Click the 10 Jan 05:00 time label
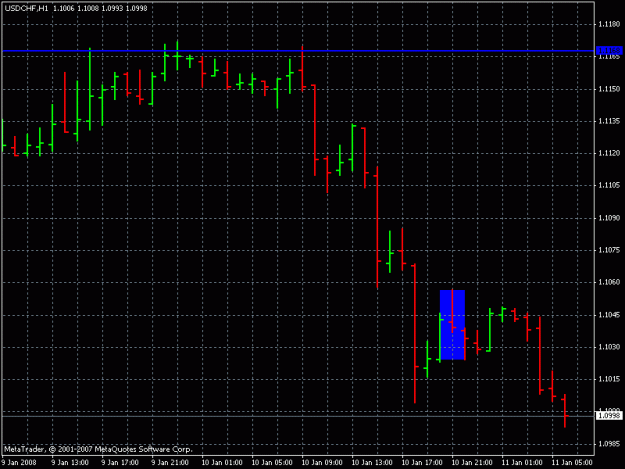The image size is (625, 469). point(272,463)
